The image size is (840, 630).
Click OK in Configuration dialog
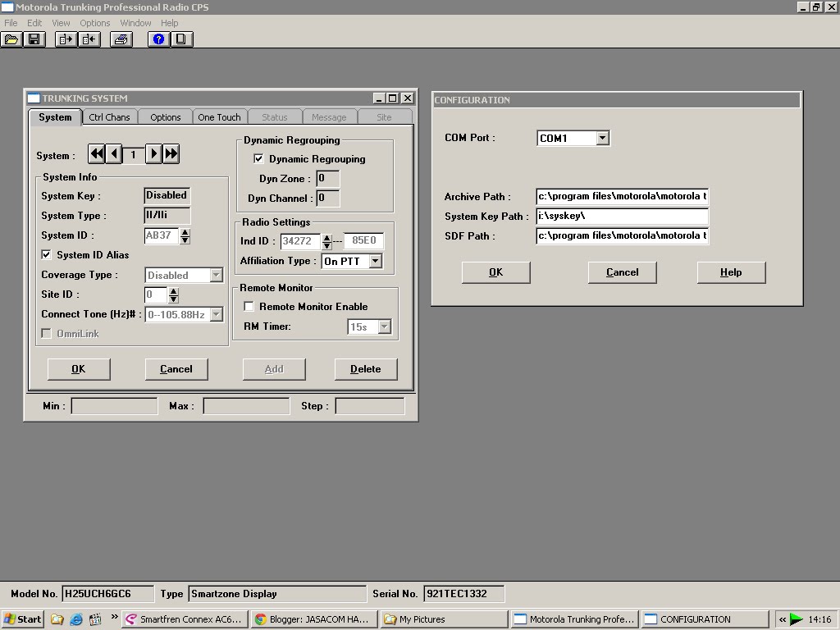pyautogui.click(x=496, y=272)
